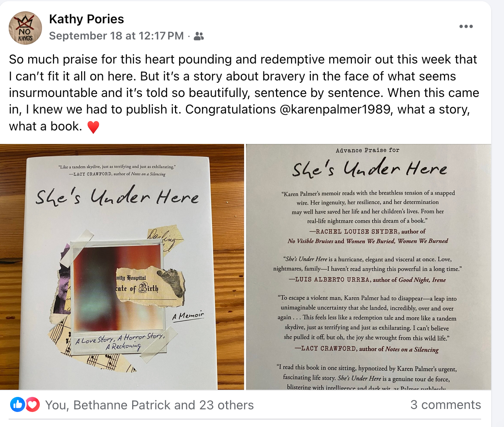
Task: Show who reacted: You, Bethanne Patrick and others
Action: click(149, 405)
